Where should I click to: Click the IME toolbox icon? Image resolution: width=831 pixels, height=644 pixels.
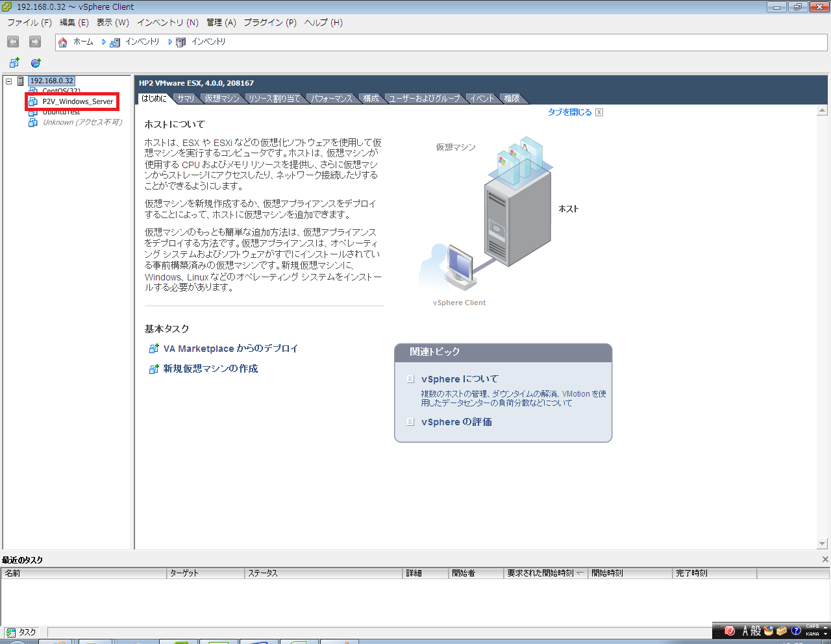point(782,630)
